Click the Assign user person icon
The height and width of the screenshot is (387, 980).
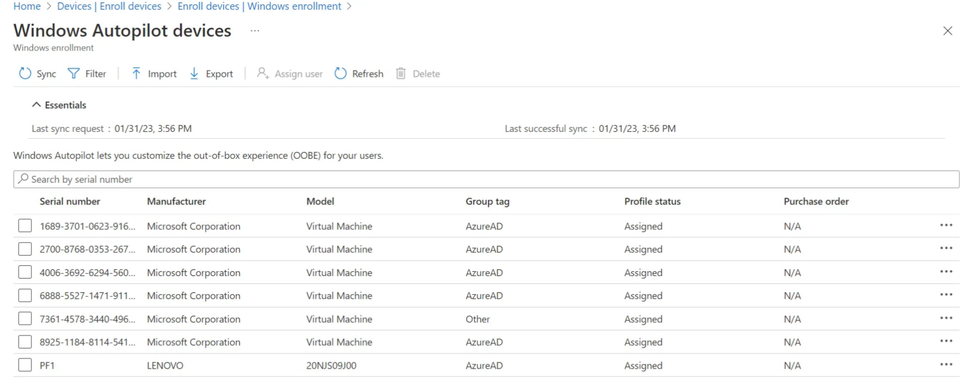(263, 74)
